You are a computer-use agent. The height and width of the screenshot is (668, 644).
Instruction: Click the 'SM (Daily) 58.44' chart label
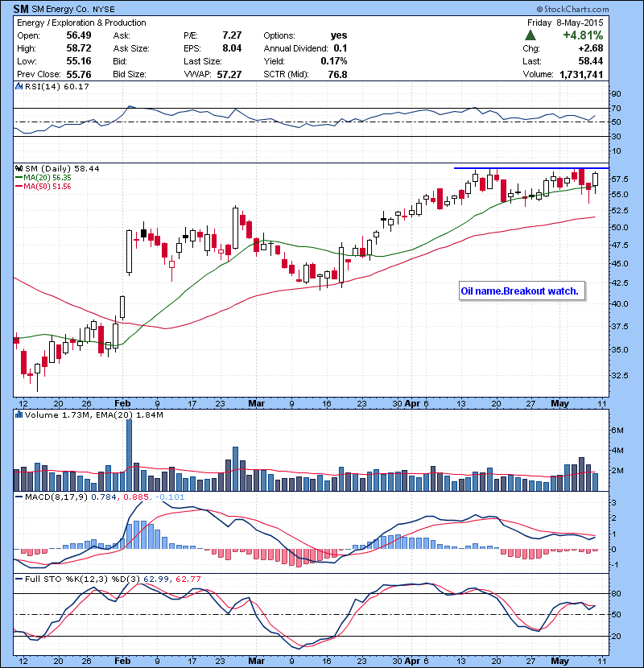[x=62, y=169]
